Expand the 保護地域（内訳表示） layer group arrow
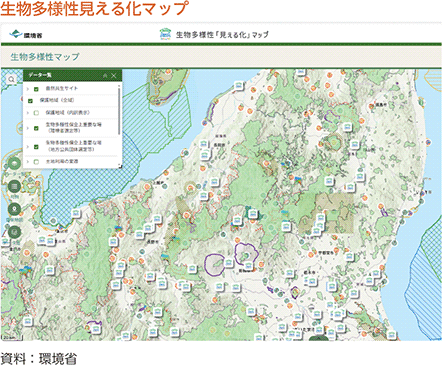 point(28,113)
